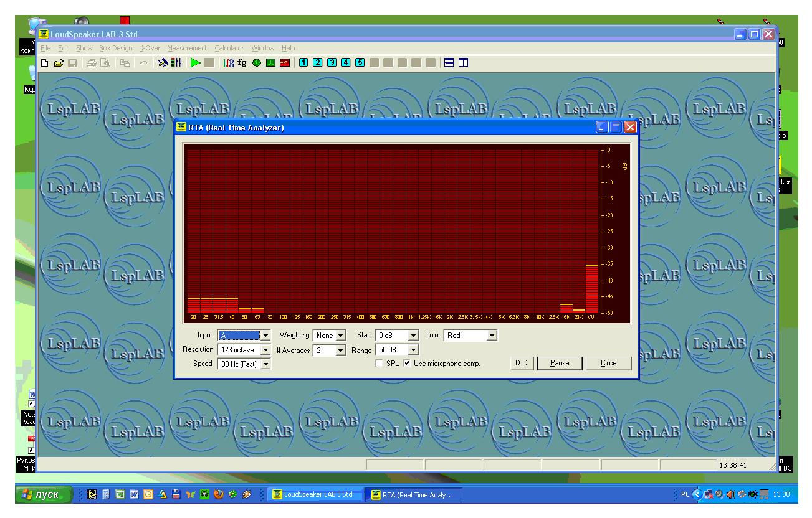Open the mixer sliders toolbar icon

point(176,63)
